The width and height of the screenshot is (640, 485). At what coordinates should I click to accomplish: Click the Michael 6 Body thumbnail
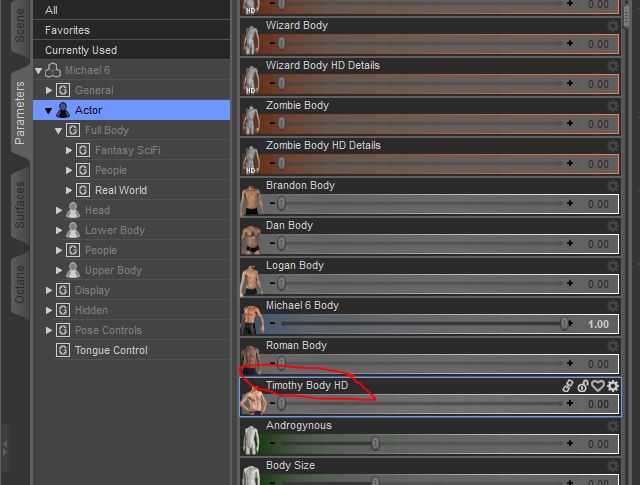pyautogui.click(x=251, y=320)
